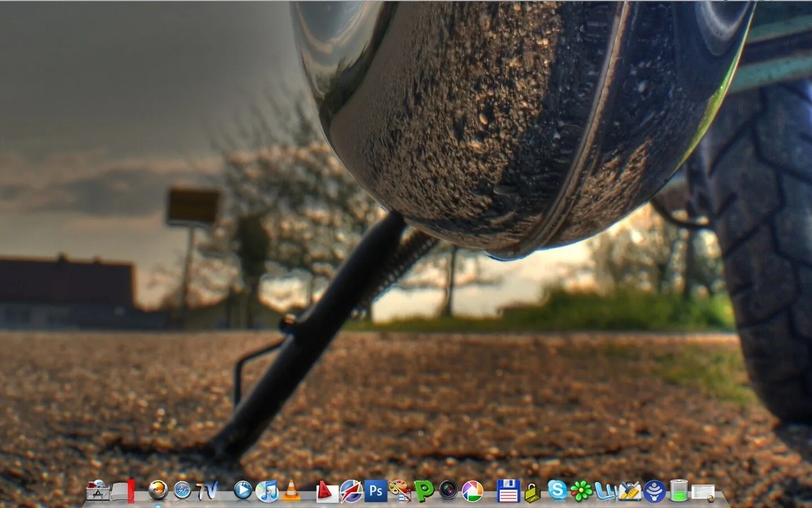This screenshot has height=508, width=812.
Task: Click the green P app icon
Action: [x=424, y=491]
